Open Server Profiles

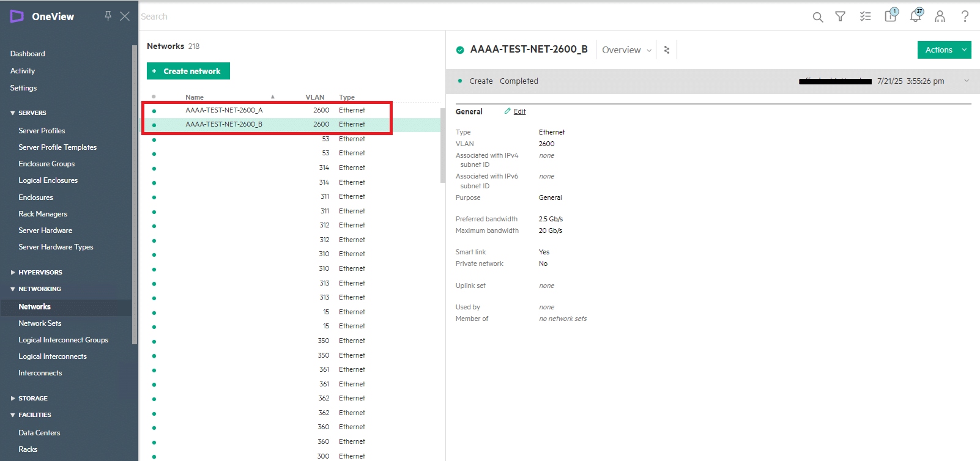(42, 131)
